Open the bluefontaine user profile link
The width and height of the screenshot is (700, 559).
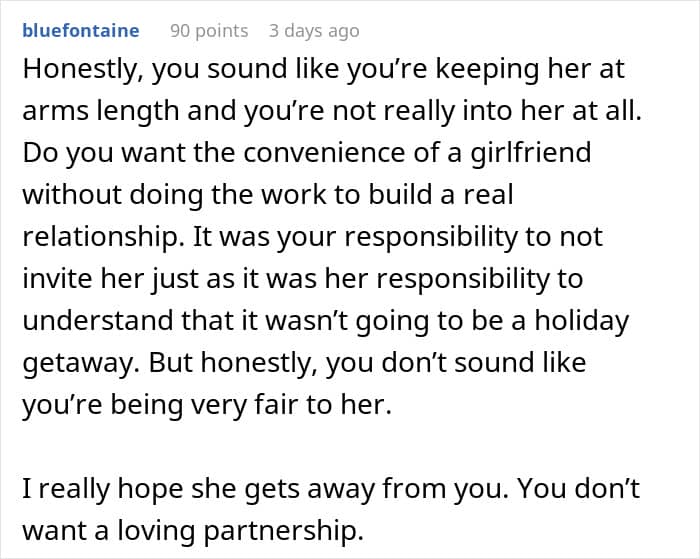[80, 31]
